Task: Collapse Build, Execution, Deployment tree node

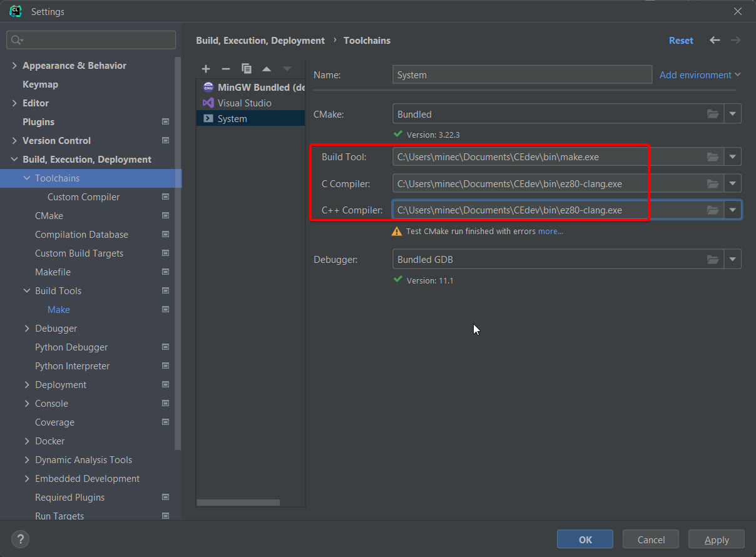Action: [x=14, y=160]
